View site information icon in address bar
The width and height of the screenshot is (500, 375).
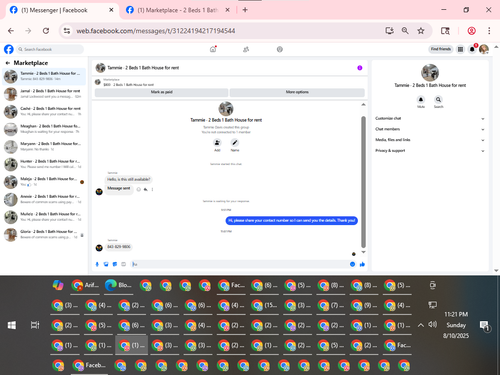click(67, 31)
